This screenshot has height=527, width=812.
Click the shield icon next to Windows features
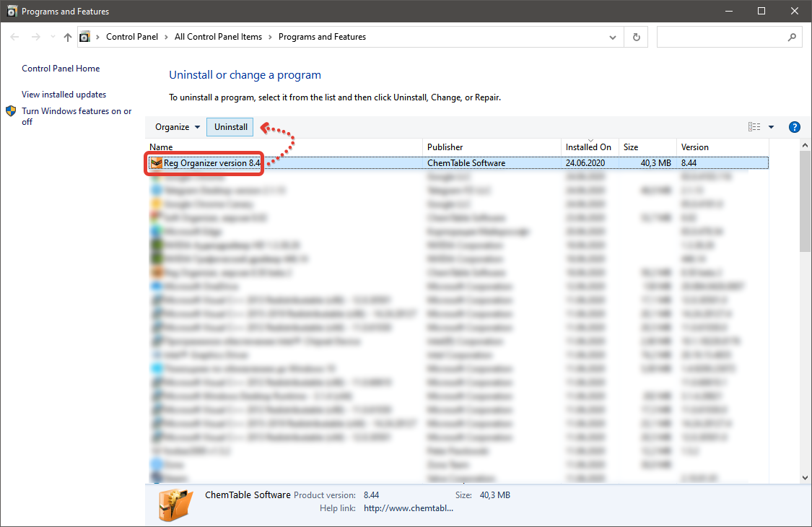10,111
